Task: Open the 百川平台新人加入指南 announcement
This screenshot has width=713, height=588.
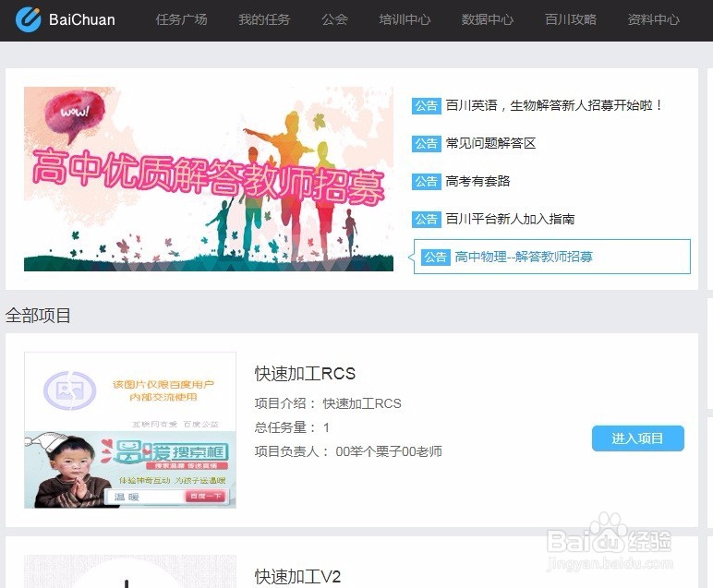Action: point(510,219)
